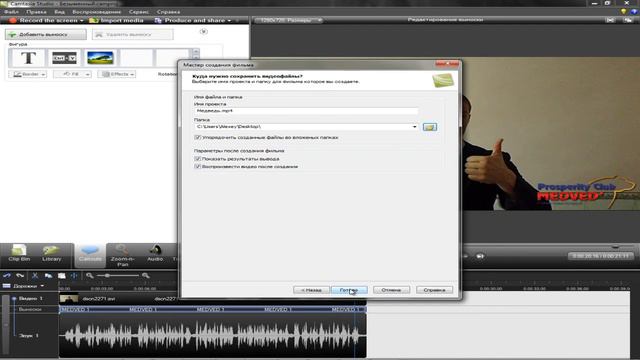Click the cut scissors icon on timeline
The image size is (640, 360).
(35, 276)
